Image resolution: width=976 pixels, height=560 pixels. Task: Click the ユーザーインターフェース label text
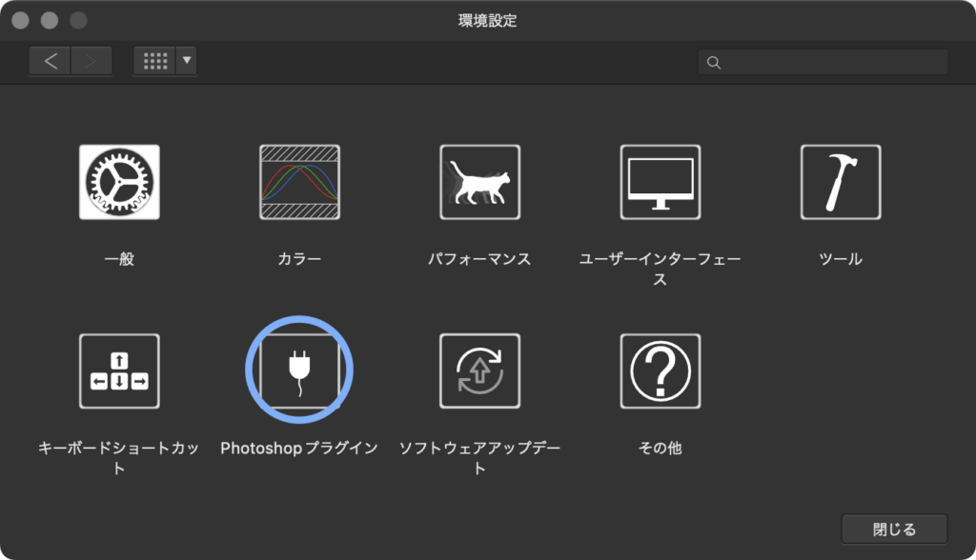(x=661, y=269)
